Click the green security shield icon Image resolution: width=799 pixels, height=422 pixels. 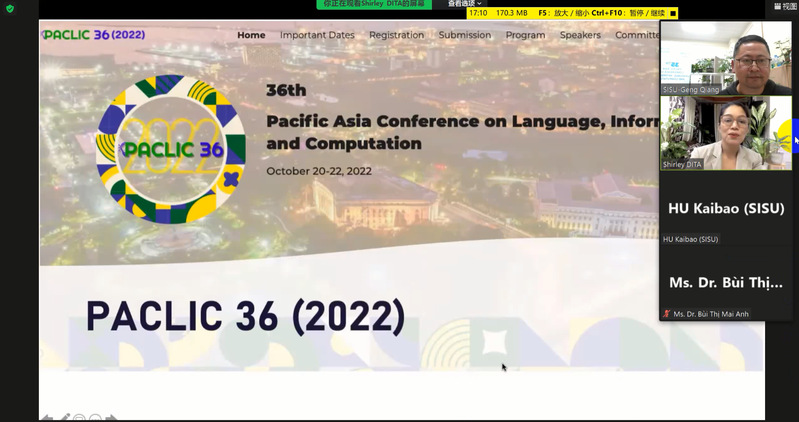[9, 8]
